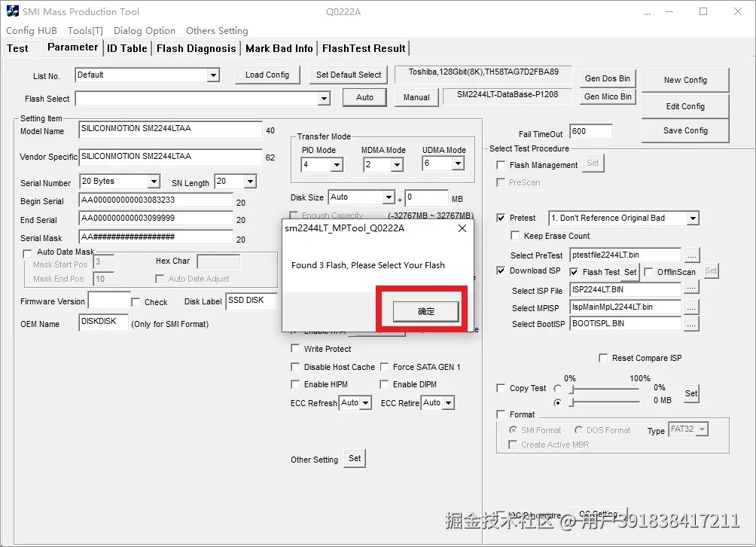
Task: Click the Fail TimeOut input field
Action: [591, 131]
